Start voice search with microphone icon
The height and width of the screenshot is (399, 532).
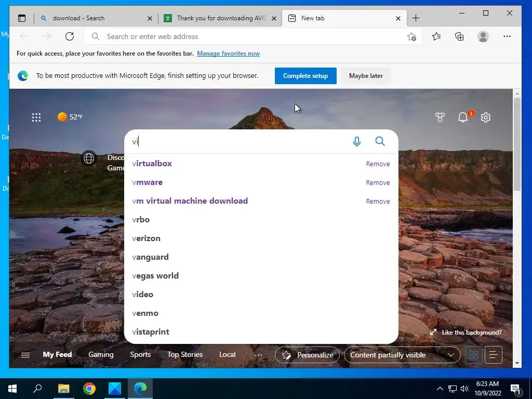coord(356,141)
